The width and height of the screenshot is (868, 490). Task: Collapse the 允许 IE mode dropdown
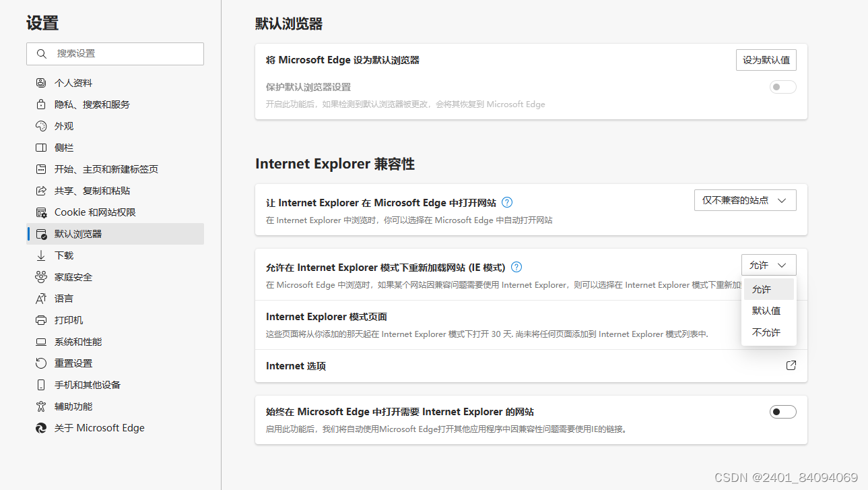coord(768,265)
